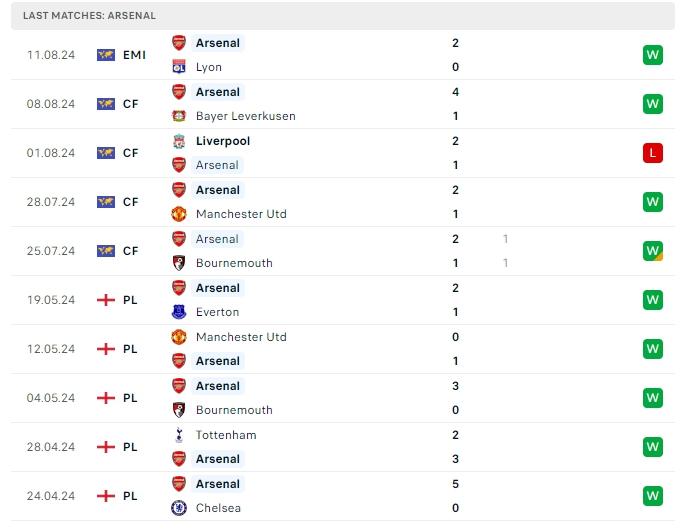
Task: Click the EMI competition flag icon
Action: point(106,55)
